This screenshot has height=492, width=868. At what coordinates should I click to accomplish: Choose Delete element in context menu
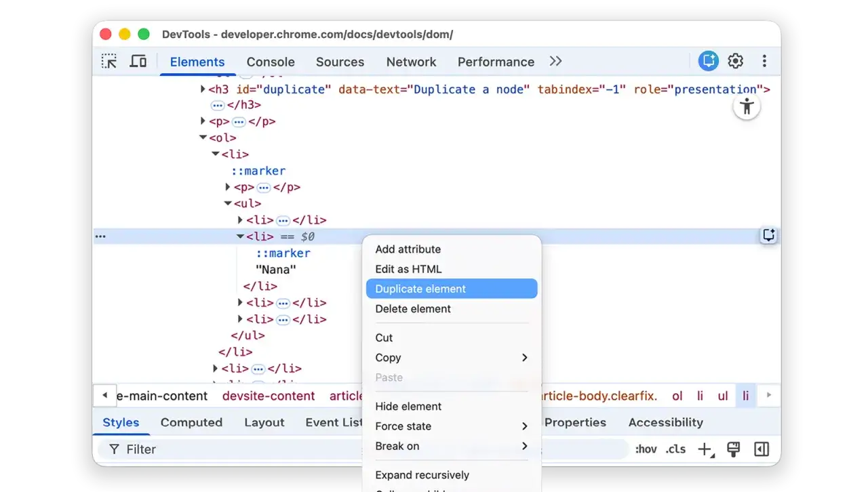[x=452, y=308]
